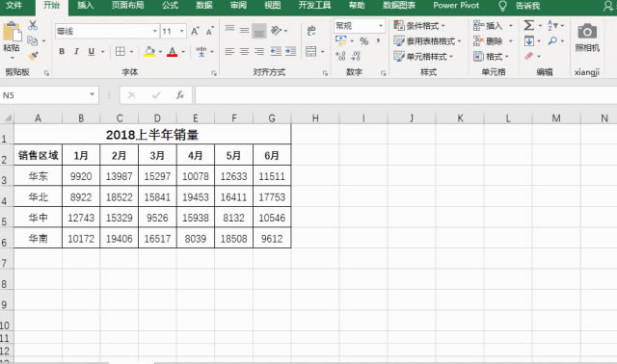
Task: Increase decimal places
Action: [340, 56]
